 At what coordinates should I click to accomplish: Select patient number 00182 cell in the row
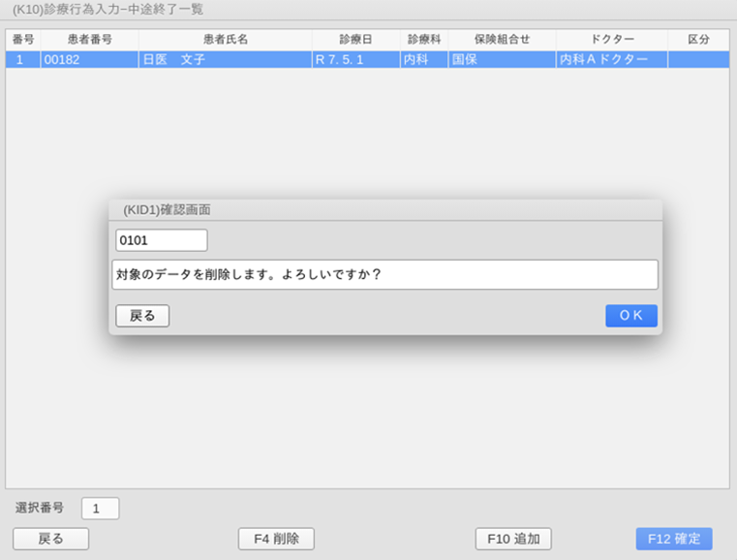pyautogui.click(x=89, y=59)
